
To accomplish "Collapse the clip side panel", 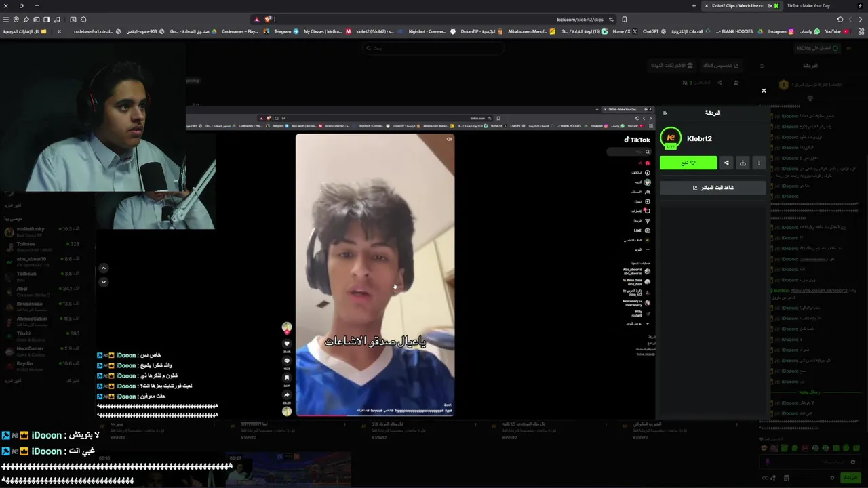I will 665,113.
